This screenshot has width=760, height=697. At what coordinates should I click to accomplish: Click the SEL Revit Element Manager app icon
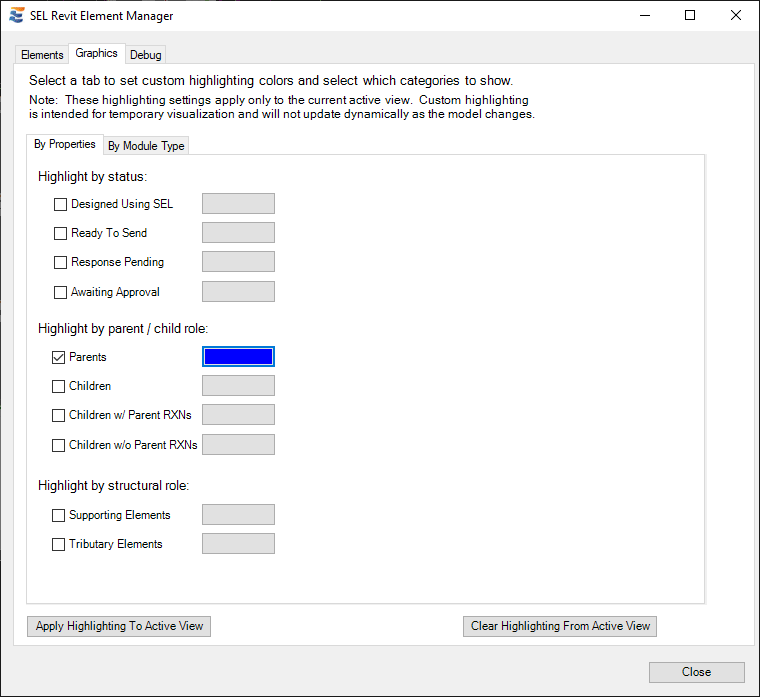[16, 16]
